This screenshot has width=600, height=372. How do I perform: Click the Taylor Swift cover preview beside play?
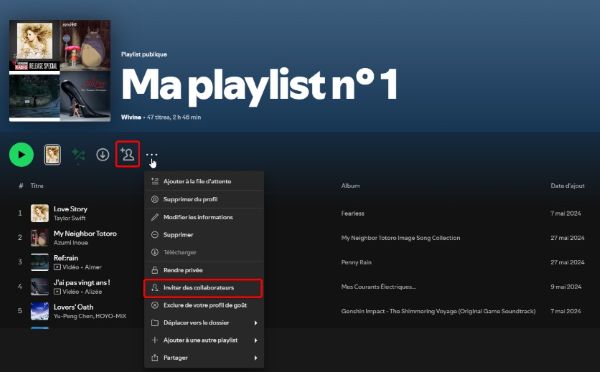click(52, 155)
